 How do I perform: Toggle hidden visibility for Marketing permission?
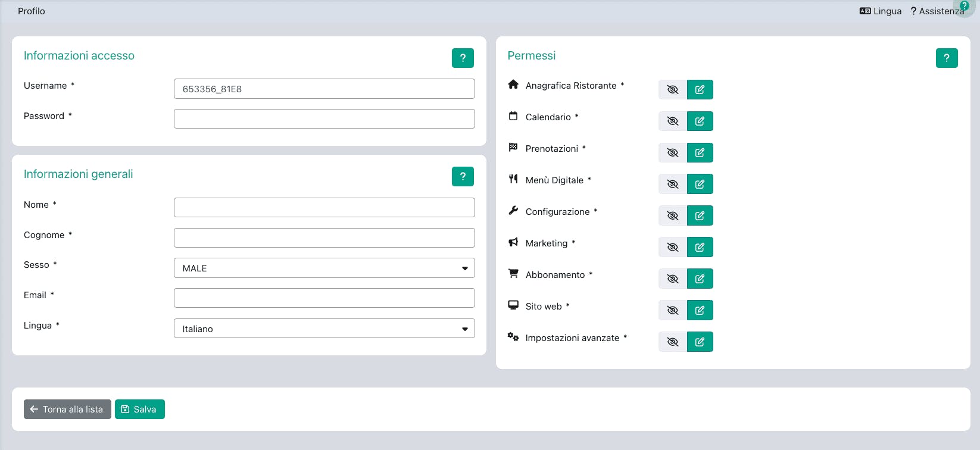coord(673,248)
